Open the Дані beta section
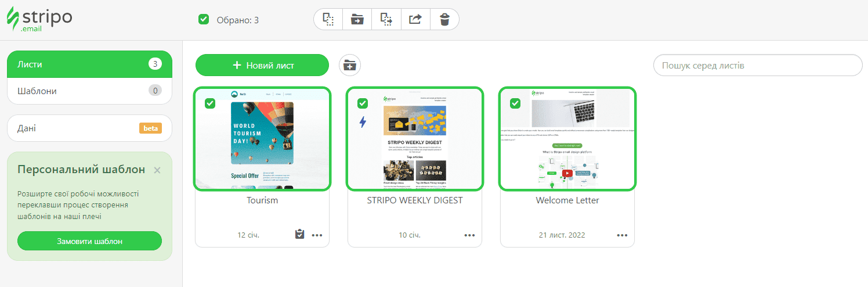Viewport: 868px width, 287px height. point(89,128)
